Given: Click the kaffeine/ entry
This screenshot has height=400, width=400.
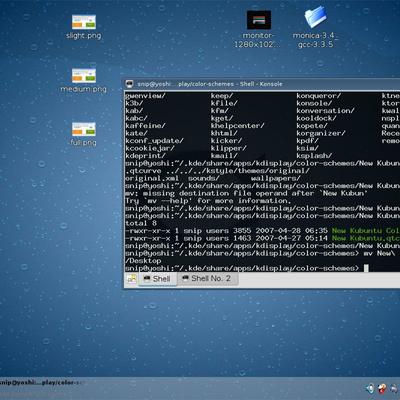Looking at the screenshot, I should (145, 126).
